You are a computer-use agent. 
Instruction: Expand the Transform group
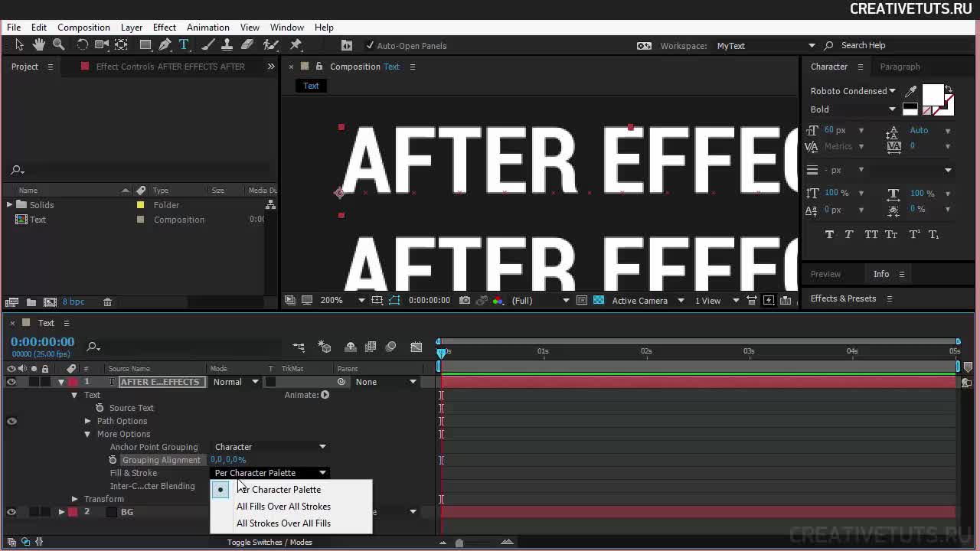74,499
